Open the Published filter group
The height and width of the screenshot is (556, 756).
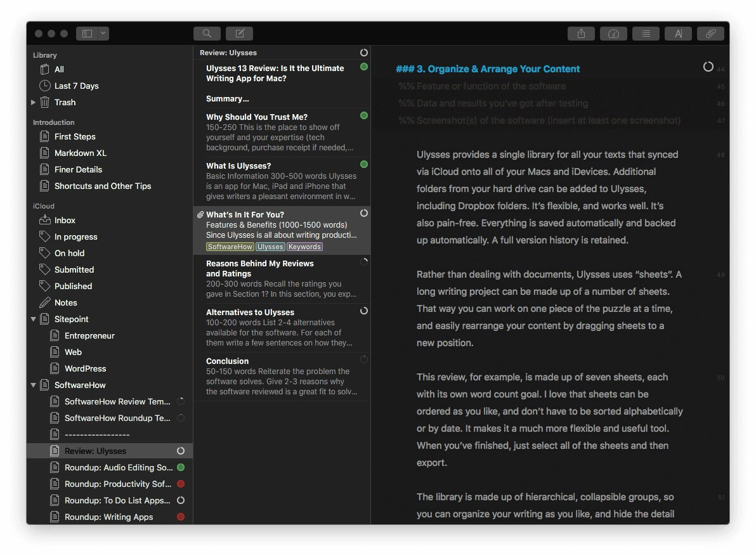pyautogui.click(x=73, y=286)
